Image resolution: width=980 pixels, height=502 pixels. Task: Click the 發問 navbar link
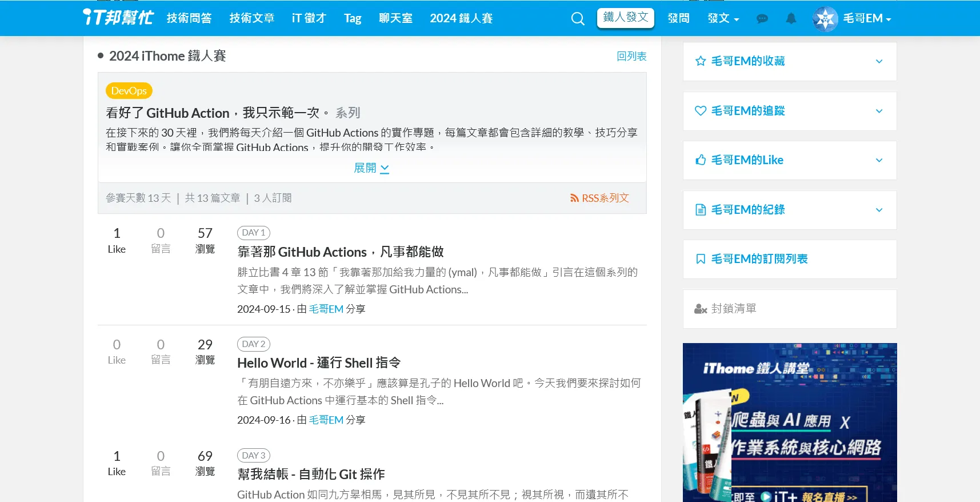click(678, 18)
